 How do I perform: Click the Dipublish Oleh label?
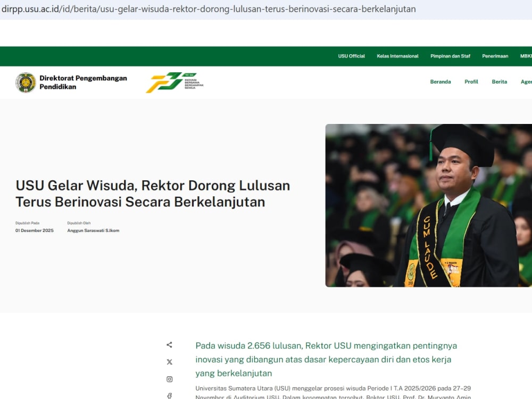pyautogui.click(x=79, y=223)
